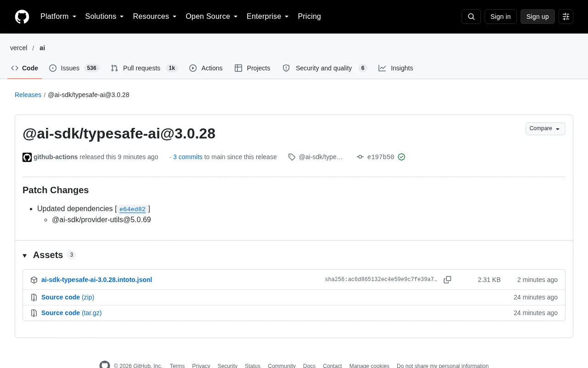Click the footer GitHub logo
This screenshot has width=588, height=368.
click(105, 366)
